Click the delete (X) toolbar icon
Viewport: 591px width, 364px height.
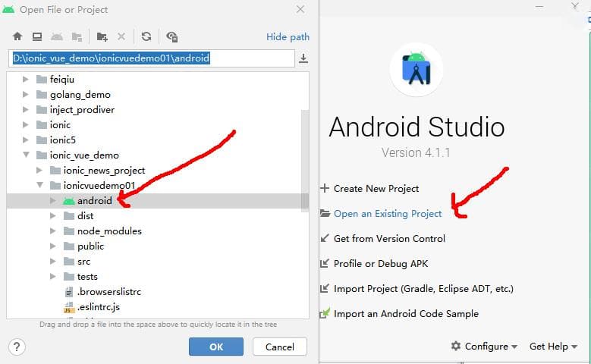pos(121,36)
